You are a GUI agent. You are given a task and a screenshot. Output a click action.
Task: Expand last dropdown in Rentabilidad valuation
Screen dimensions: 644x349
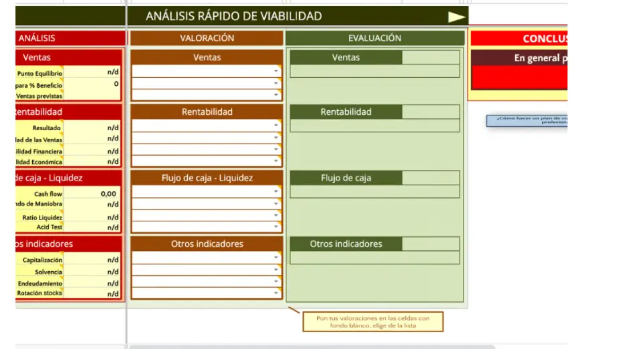276,161
